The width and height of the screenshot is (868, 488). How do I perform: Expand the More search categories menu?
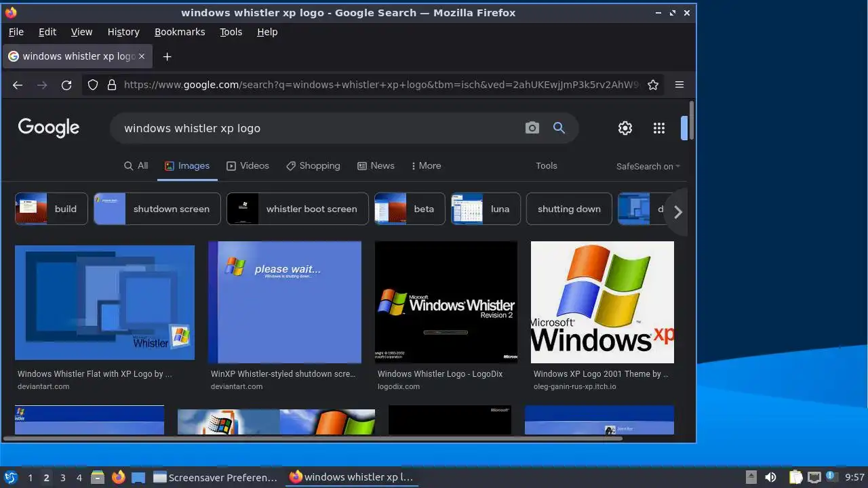click(426, 165)
